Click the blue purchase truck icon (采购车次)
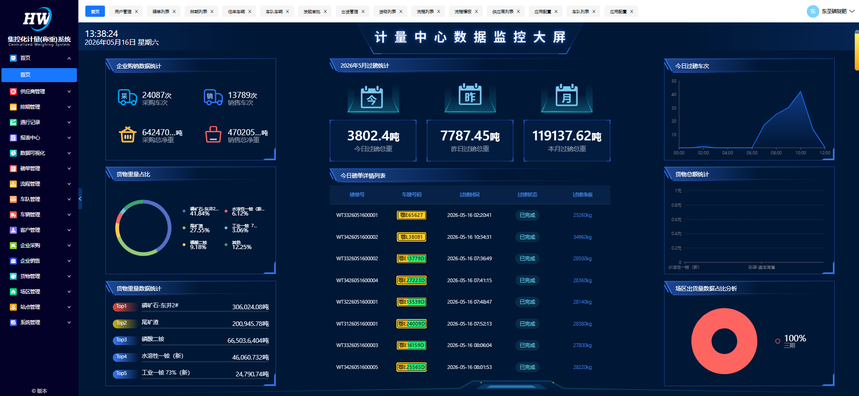Viewport: 859px width, 396px height. [128, 97]
